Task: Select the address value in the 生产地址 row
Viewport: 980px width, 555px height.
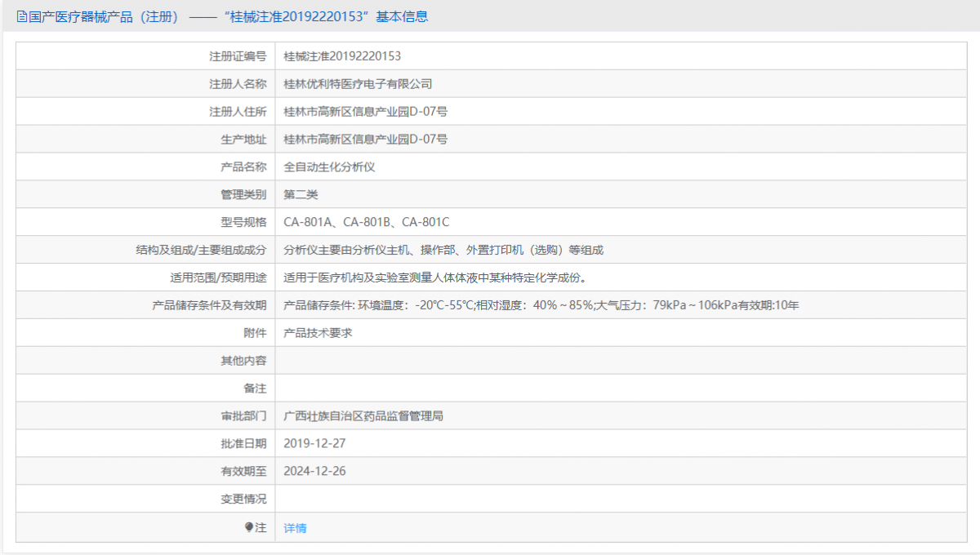Action: click(x=365, y=140)
